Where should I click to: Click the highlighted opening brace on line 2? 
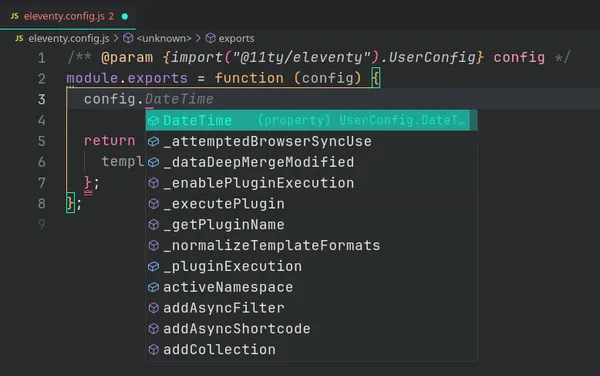coord(375,78)
